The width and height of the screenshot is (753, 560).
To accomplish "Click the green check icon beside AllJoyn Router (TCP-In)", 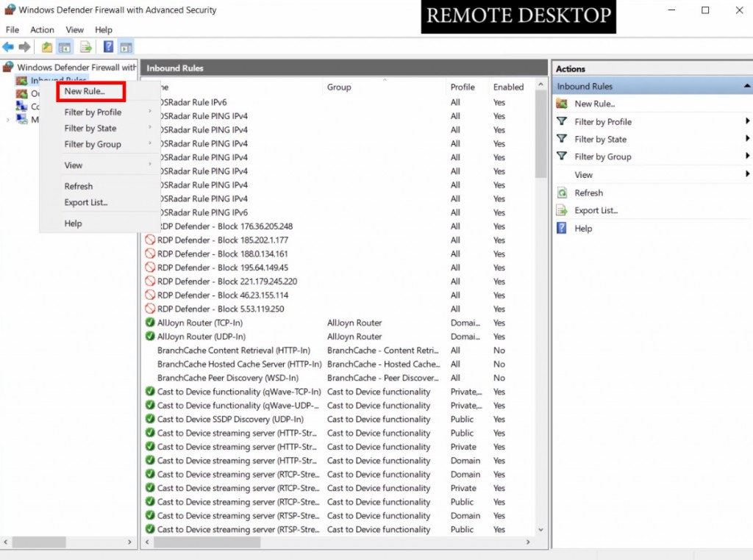I will pyautogui.click(x=150, y=323).
